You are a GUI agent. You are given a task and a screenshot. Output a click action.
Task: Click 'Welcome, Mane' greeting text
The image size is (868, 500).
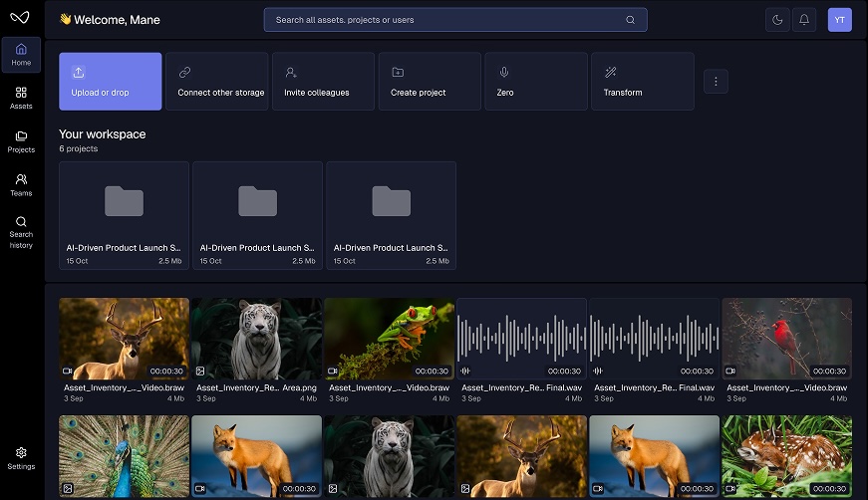(x=117, y=20)
